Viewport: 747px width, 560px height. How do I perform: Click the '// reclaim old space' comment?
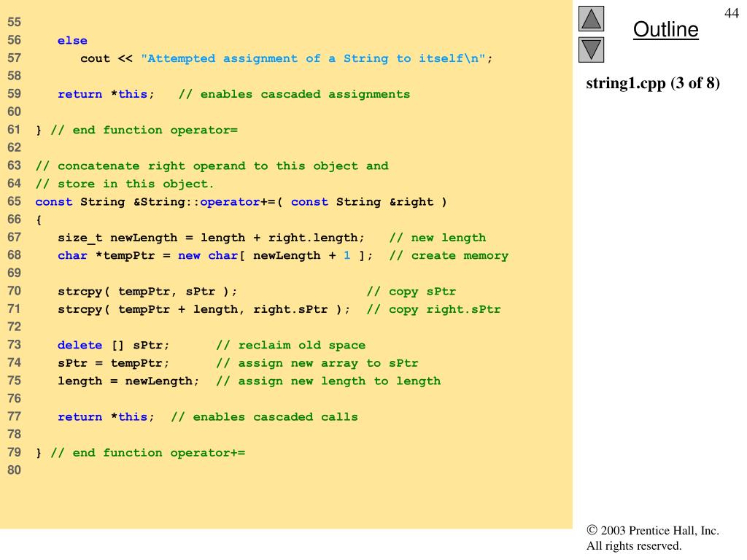[x=290, y=345]
